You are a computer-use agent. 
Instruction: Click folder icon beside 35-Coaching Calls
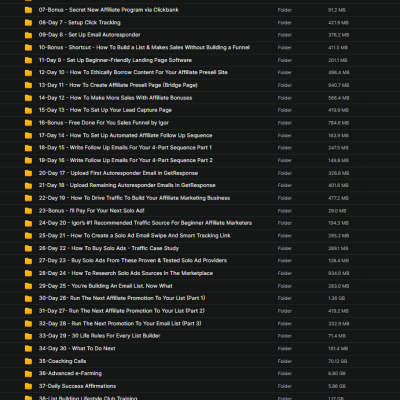tap(29, 361)
